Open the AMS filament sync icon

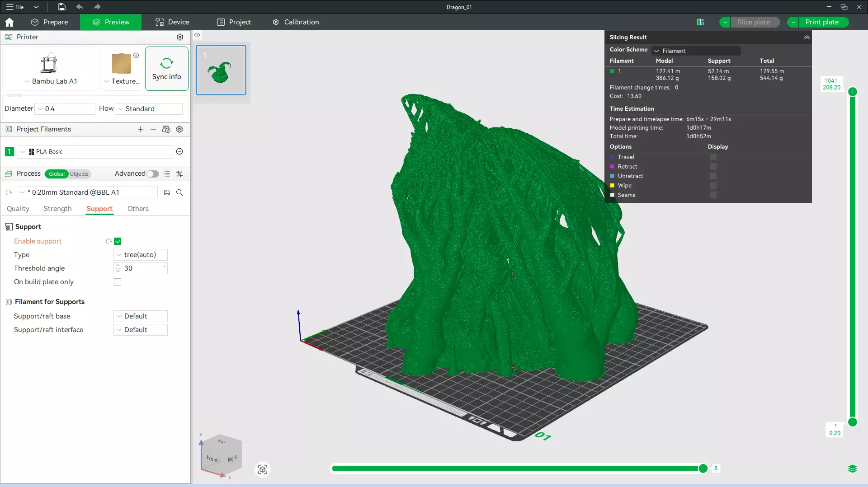click(x=166, y=129)
